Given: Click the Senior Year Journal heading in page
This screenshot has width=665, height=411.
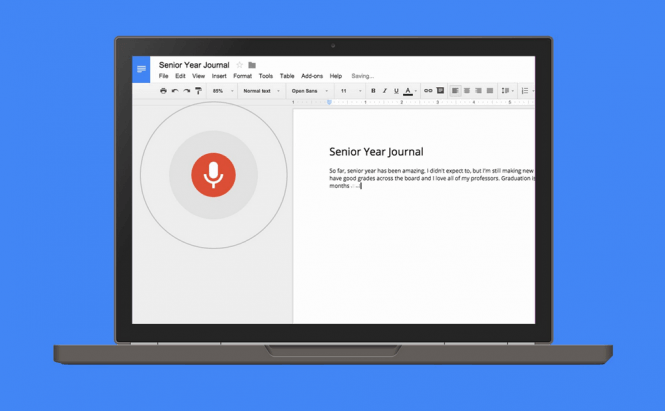Looking at the screenshot, I should pyautogui.click(x=376, y=152).
